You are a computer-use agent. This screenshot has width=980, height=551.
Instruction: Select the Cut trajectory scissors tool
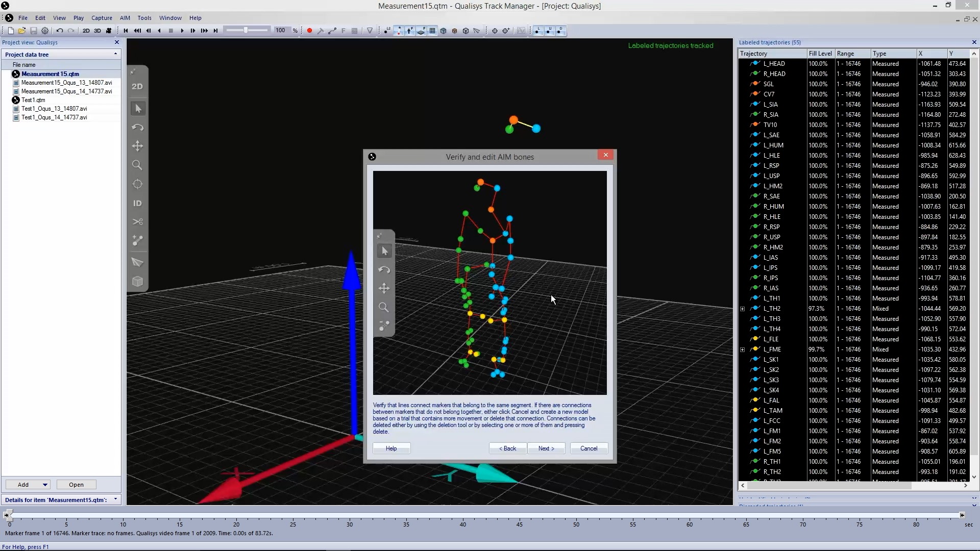137,222
